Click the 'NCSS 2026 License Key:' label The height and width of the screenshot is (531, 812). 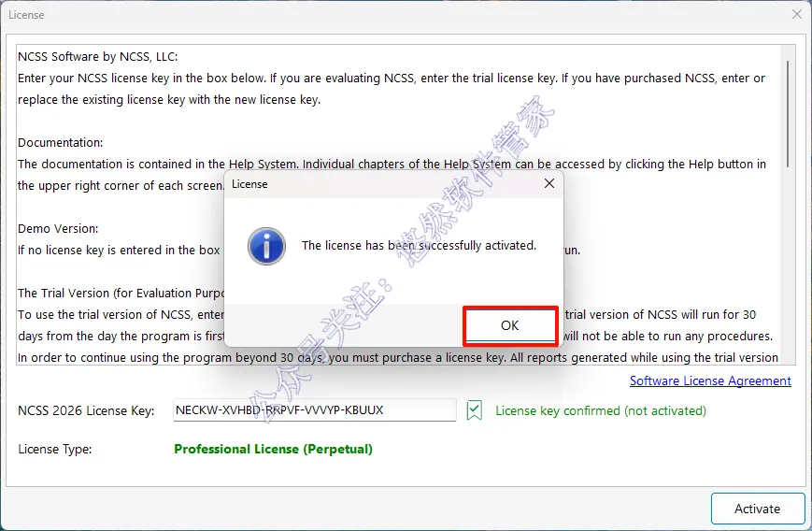pyautogui.click(x=86, y=410)
